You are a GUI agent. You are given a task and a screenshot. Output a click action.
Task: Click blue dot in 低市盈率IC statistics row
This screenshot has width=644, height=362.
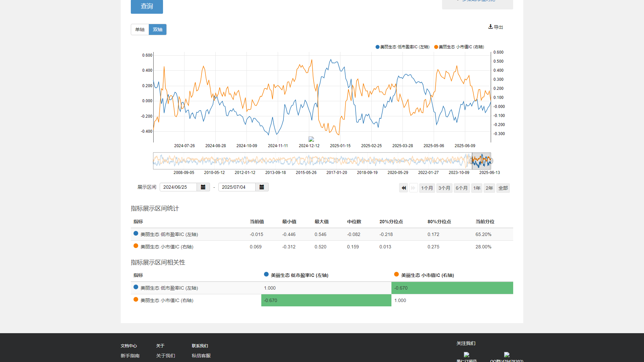pos(136,234)
